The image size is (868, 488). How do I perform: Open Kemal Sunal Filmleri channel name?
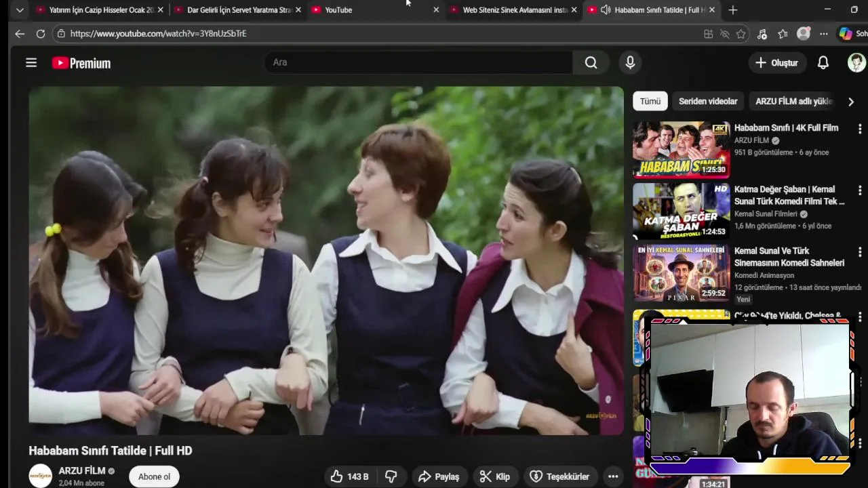click(x=766, y=214)
